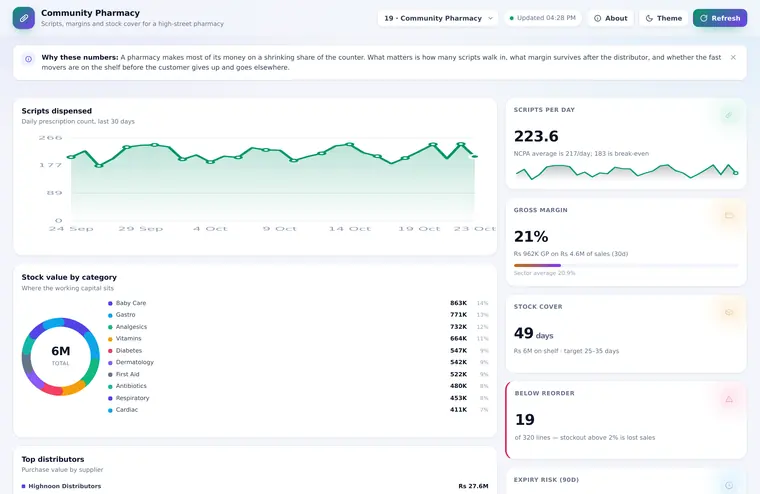The width and height of the screenshot is (760, 494).
Task: Click the Highnoon Distributors row
Action: 255,486
